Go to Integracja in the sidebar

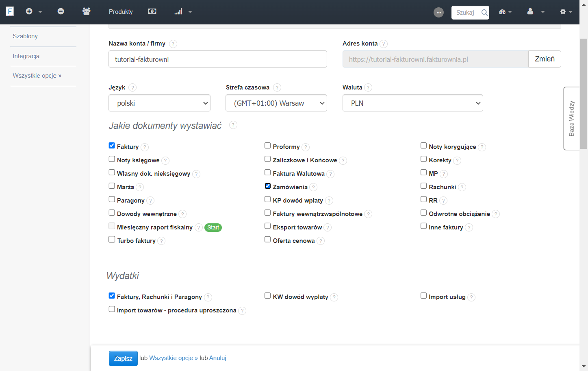pos(26,56)
